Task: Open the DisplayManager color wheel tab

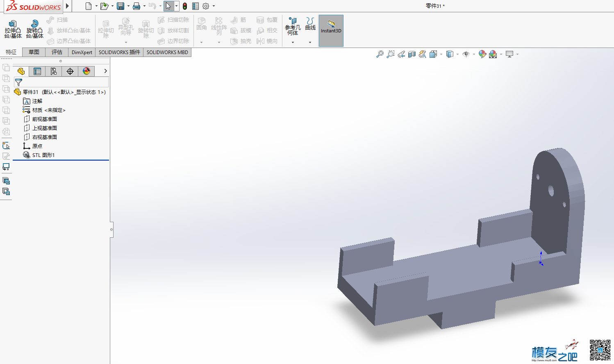Action: tap(86, 71)
